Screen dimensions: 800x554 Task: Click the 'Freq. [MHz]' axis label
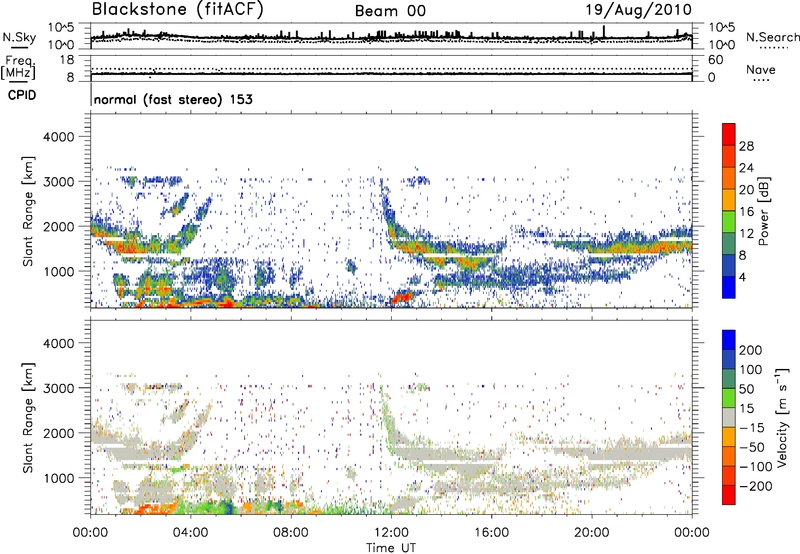19,68
